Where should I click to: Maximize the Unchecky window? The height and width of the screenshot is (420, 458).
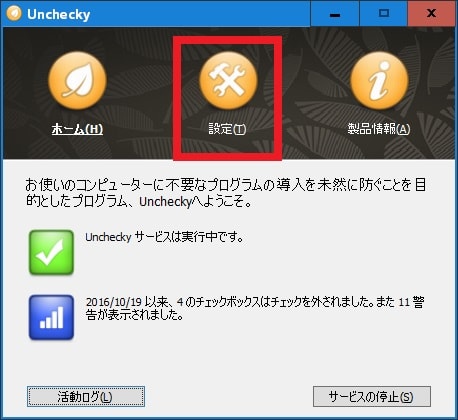tap(384, 14)
